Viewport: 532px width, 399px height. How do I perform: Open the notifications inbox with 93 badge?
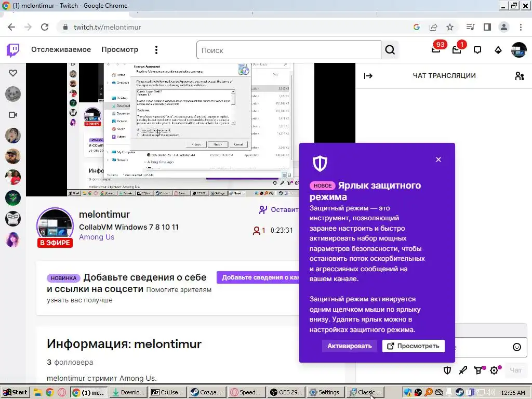[436, 49]
